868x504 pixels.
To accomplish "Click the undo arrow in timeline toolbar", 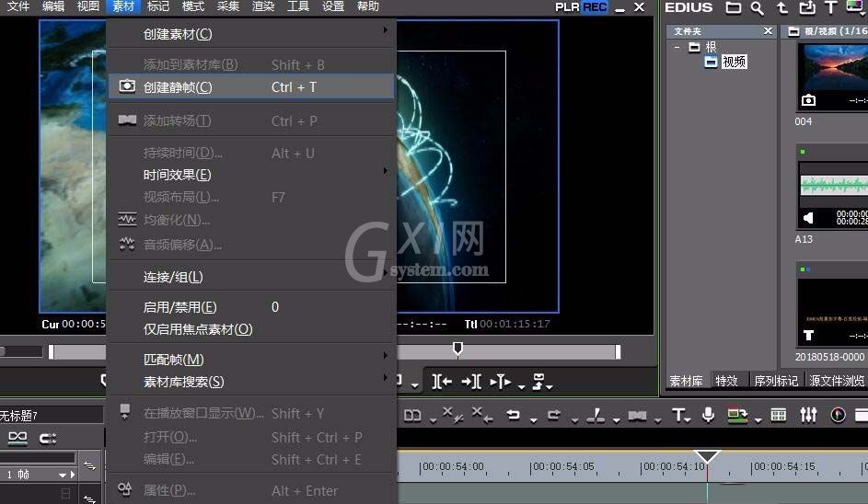I will 514,415.
